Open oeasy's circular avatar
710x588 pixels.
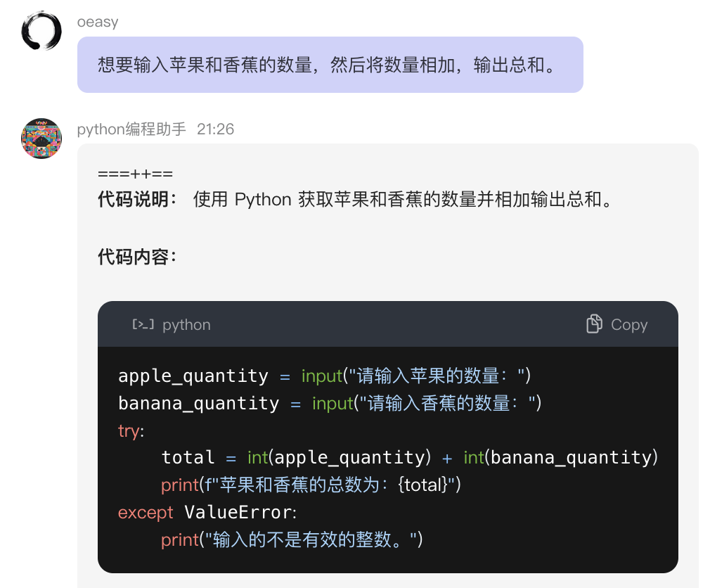pyautogui.click(x=41, y=31)
